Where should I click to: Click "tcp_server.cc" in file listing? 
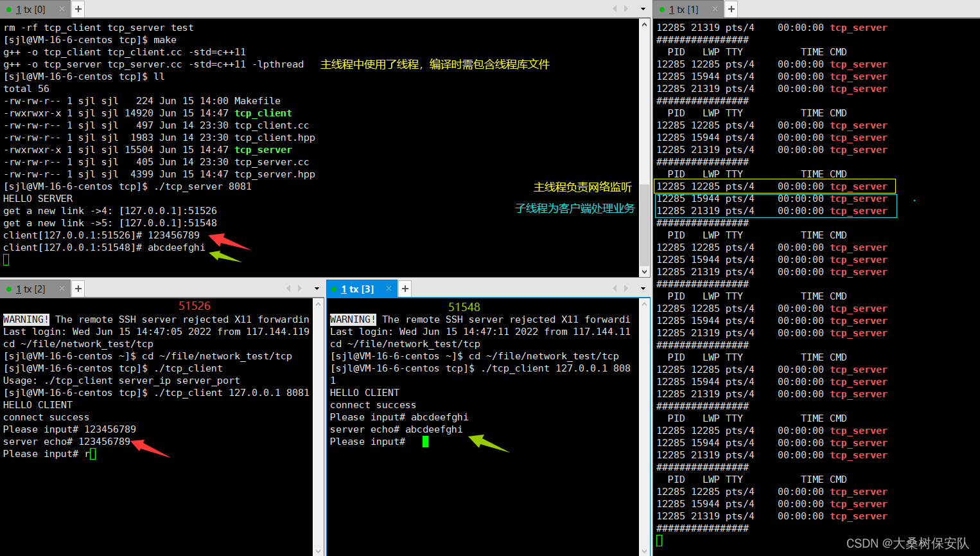[x=272, y=162]
